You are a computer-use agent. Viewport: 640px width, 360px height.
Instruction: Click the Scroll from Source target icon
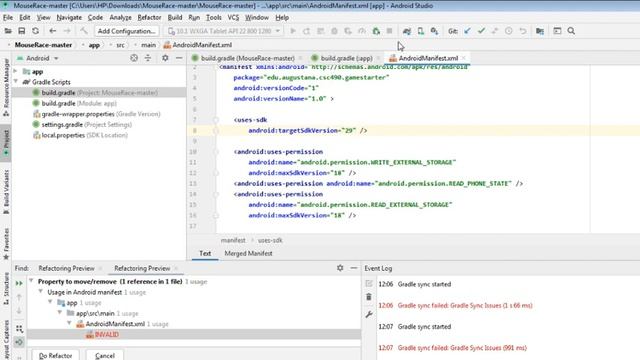[x=134, y=58]
